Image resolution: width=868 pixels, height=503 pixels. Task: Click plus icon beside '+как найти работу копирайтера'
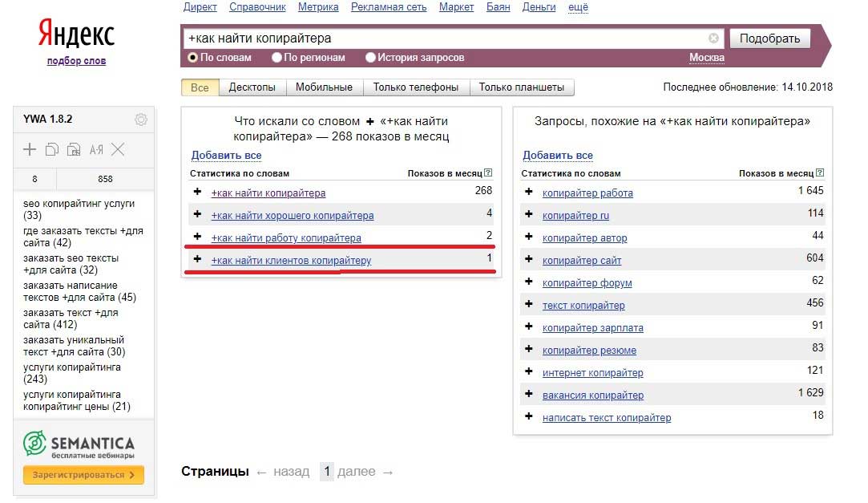point(197,237)
